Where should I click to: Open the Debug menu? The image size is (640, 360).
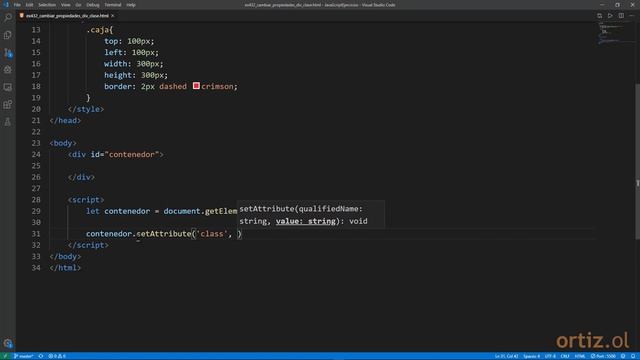tap(93, 5)
